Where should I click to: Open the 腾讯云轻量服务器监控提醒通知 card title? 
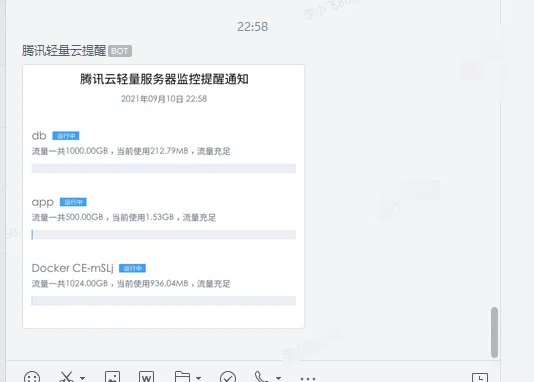coord(164,79)
